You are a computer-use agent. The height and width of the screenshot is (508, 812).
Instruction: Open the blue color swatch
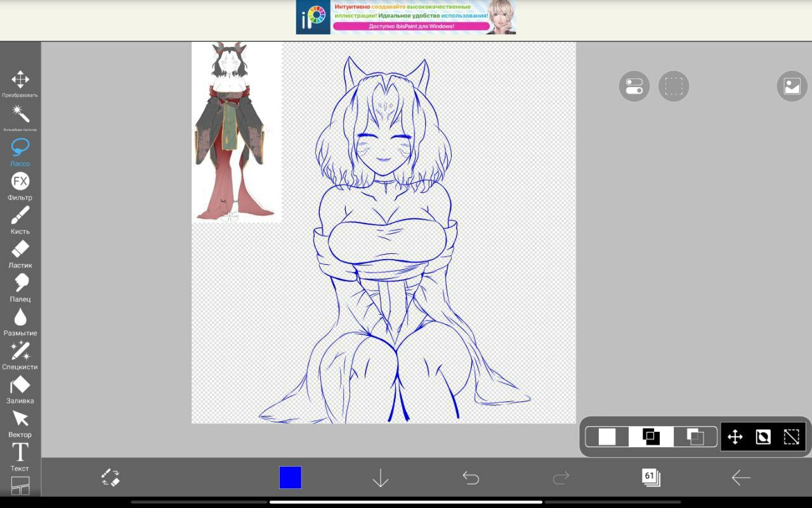click(291, 478)
